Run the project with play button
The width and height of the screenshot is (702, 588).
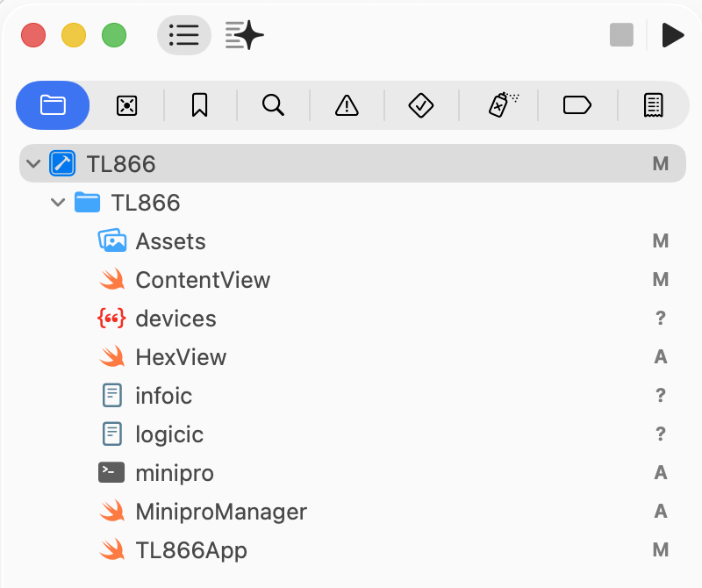coord(672,35)
